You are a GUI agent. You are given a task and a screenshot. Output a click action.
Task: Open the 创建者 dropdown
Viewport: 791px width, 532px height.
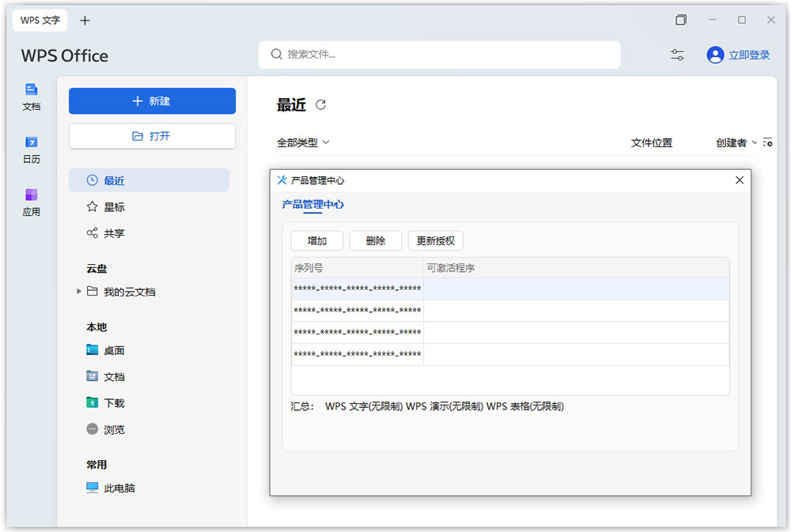coord(736,143)
